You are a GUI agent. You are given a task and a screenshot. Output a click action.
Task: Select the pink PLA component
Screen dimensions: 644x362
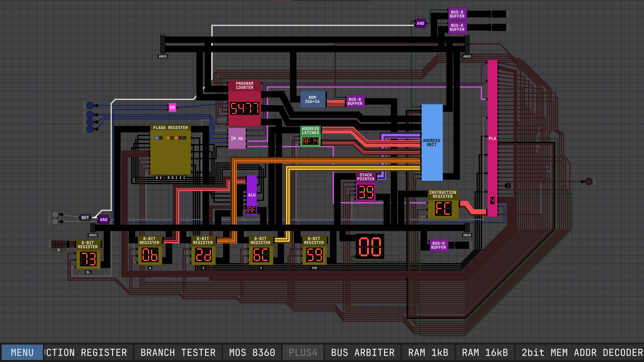[x=492, y=138]
